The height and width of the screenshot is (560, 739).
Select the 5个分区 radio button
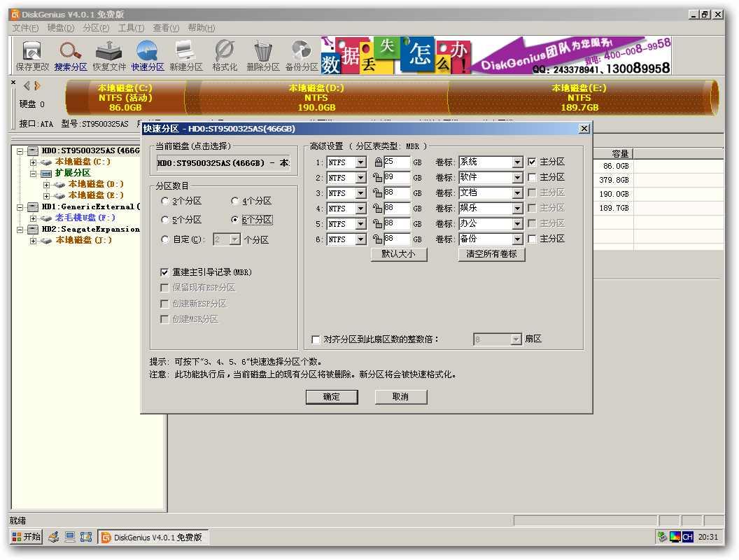(166, 219)
